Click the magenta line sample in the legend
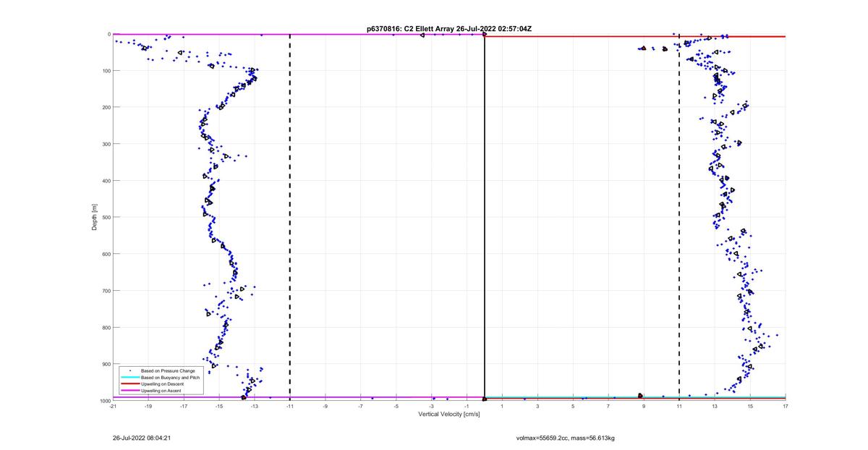The width and height of the screenshot is (868, 450). pyautogui.click(x=130, y=391)
